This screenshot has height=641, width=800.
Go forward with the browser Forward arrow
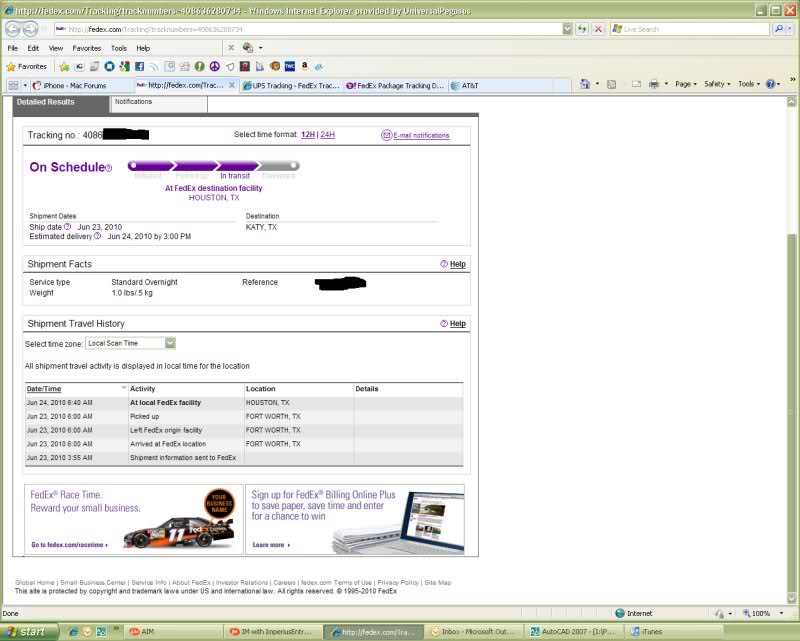tap(30, 29)
